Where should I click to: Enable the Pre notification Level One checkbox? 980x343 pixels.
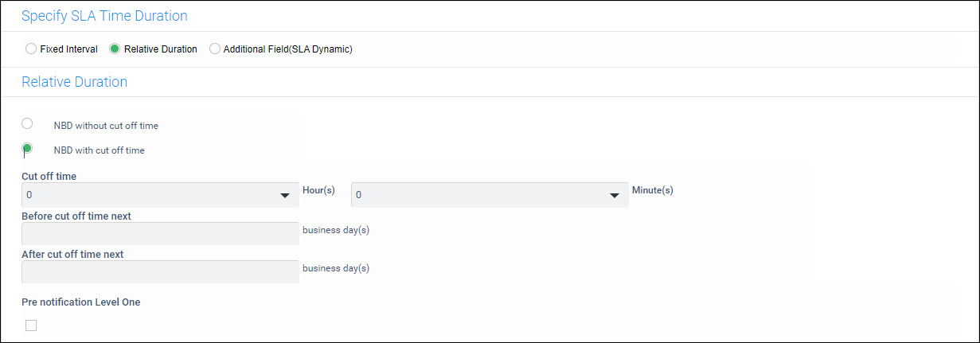tap(31, 325)
